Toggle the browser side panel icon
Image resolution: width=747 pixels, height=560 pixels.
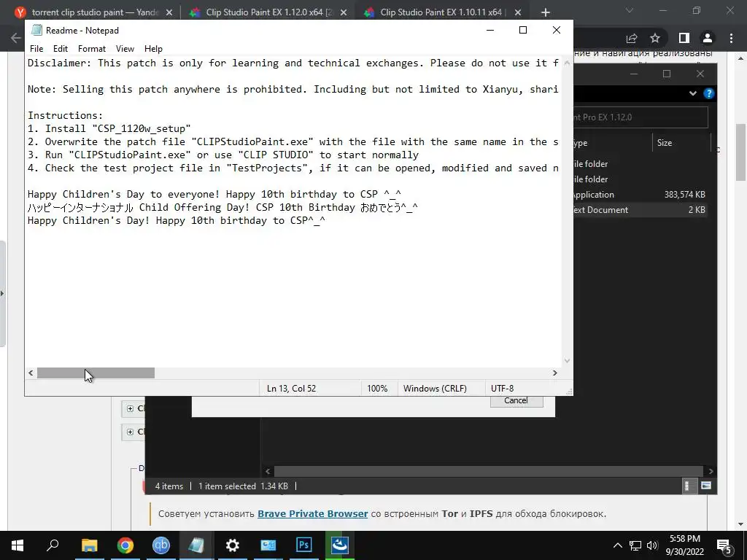[x=684, y=38]
